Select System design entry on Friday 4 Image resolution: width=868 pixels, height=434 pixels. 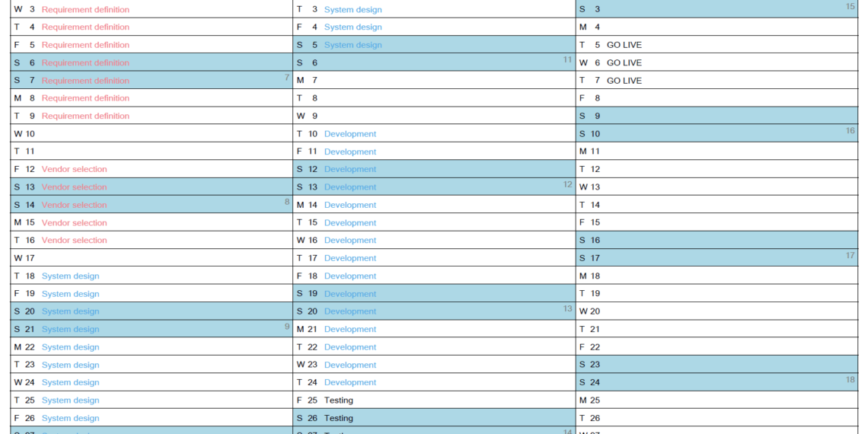pyautogui.click(x=353, y=27)
